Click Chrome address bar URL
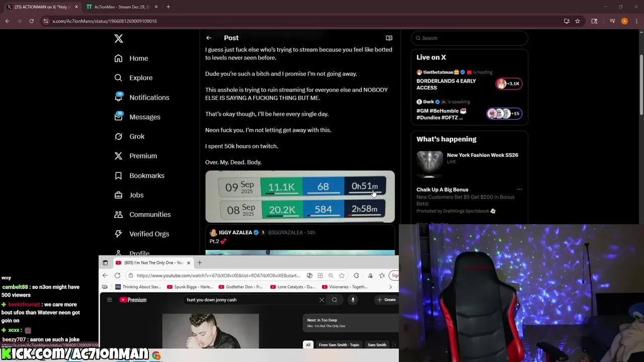 tap(105, 21)
